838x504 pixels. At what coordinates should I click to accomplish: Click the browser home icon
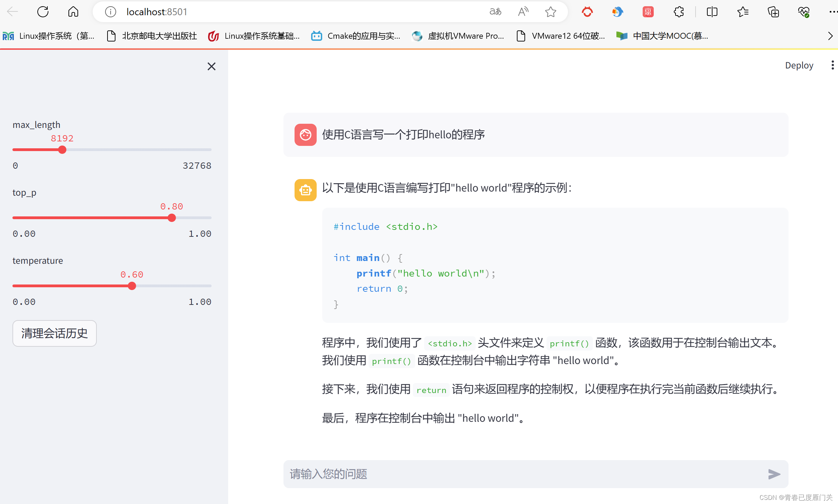pos(73,12)
